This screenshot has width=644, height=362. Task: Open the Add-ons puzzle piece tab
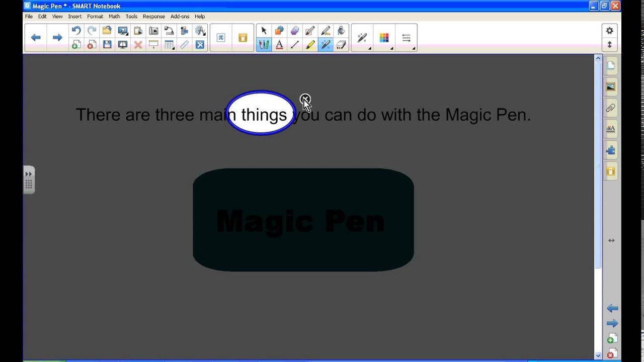pyautogui.click(x=611, y=150)
